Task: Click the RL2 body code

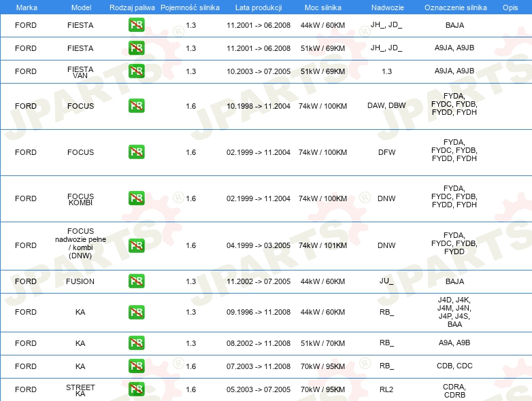Action: point(386,389)
